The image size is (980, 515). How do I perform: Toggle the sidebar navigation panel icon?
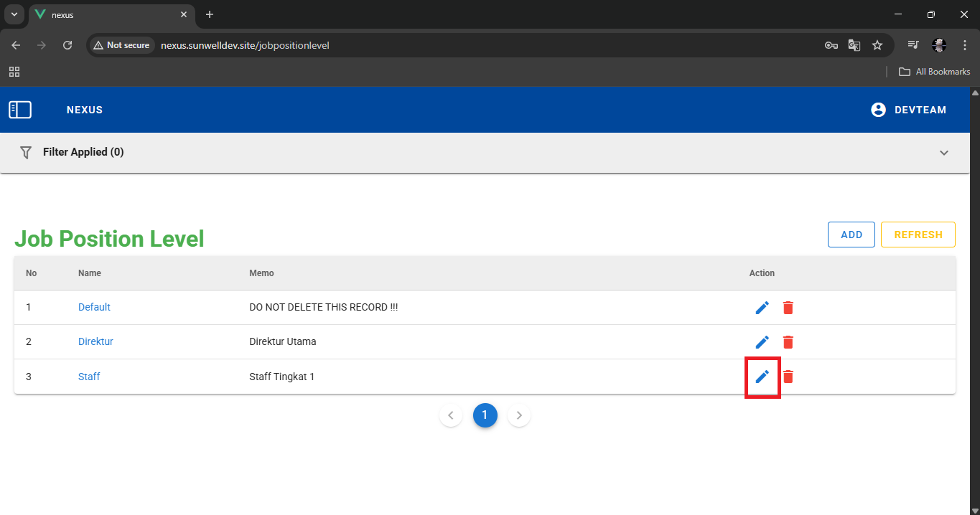(20, 110)
